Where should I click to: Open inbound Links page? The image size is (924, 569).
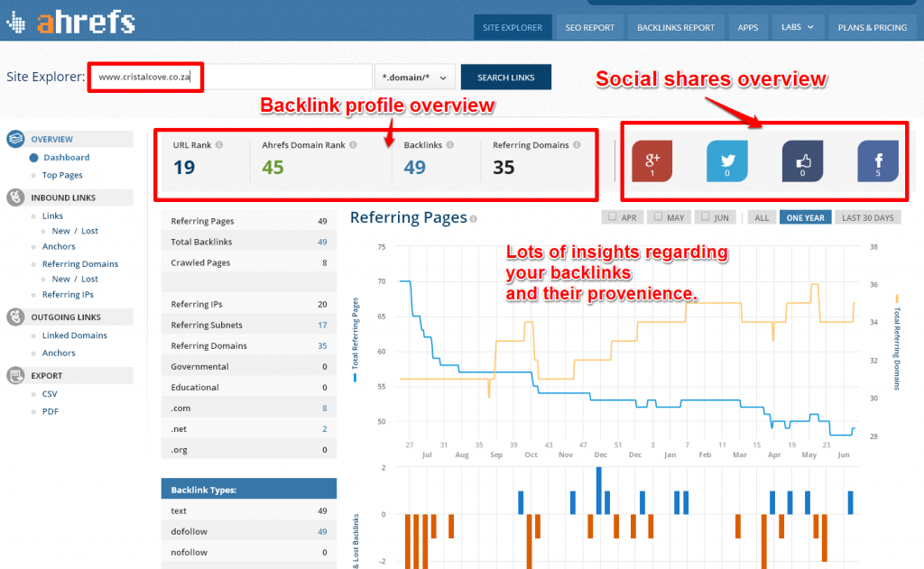pyautogui.click(x=52, y=216)
